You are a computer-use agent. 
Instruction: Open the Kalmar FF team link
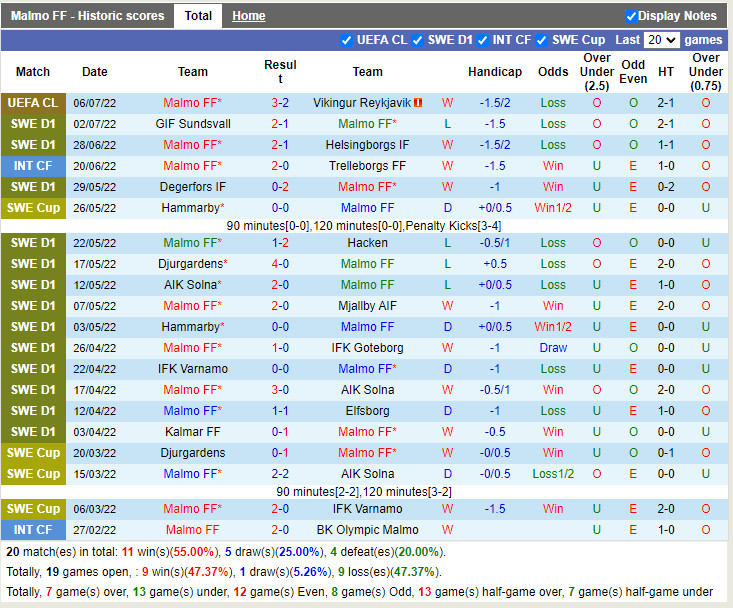pyautogui.click(x=193, y=432)
